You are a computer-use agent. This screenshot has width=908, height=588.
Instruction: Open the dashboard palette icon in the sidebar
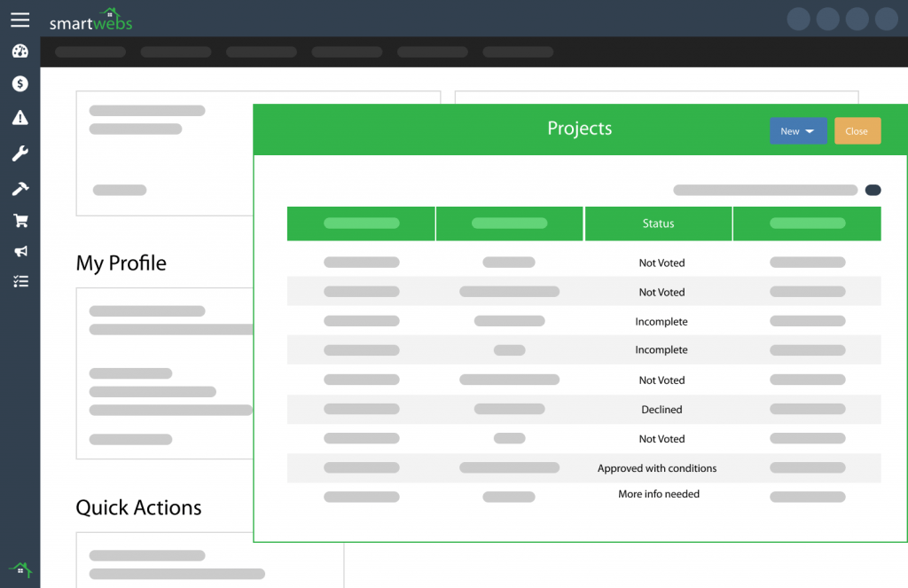click(x=20, y=51)
